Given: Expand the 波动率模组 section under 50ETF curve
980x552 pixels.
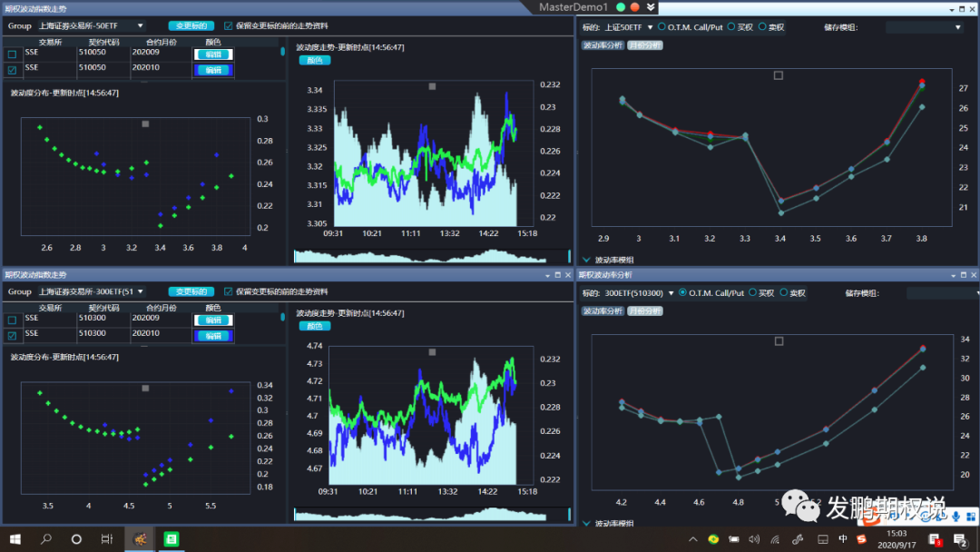Looking at the screenshot, I should pyautogui.click(x=586, y=260).
